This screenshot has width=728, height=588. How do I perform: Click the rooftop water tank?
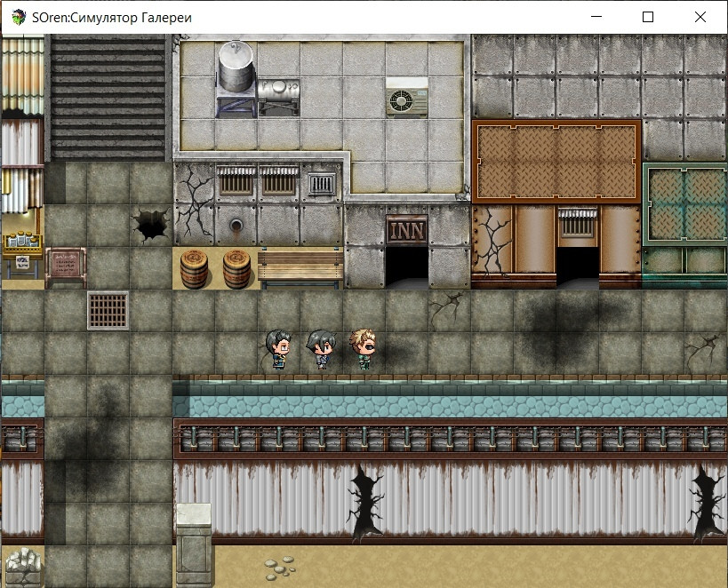click(236, 78)
